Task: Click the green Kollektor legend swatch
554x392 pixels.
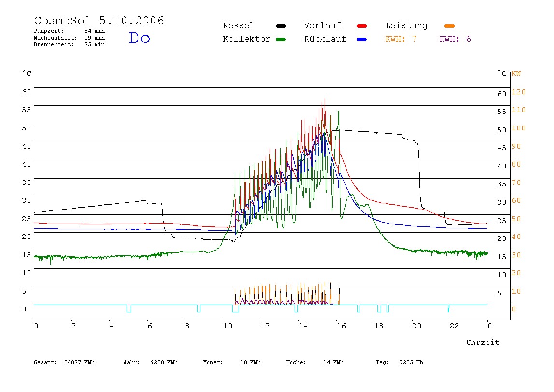Action: (x=280, y=39)
